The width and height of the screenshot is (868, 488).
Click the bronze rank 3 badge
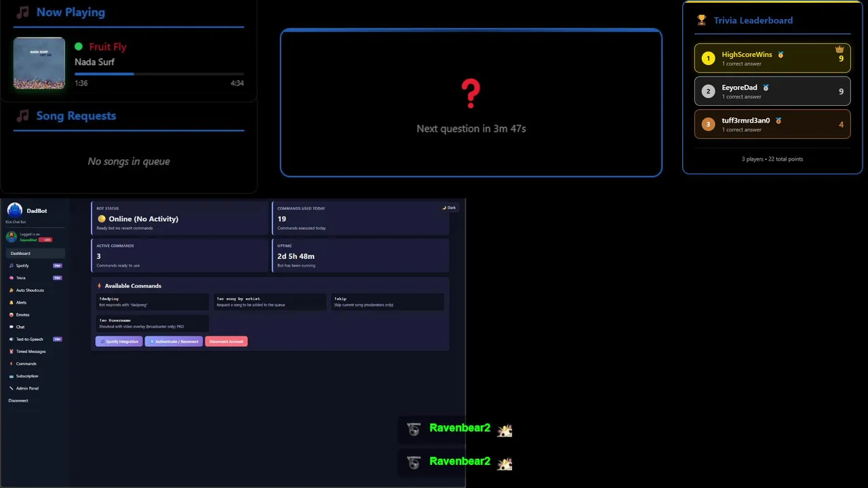point(708,124)
